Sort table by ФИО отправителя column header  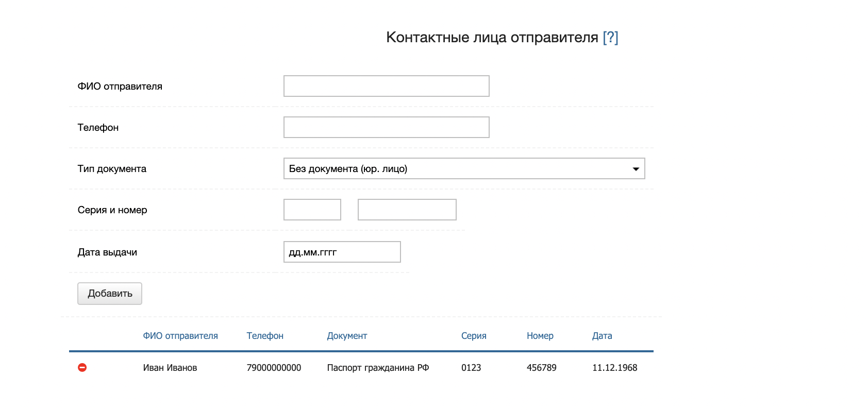(180, 336)
